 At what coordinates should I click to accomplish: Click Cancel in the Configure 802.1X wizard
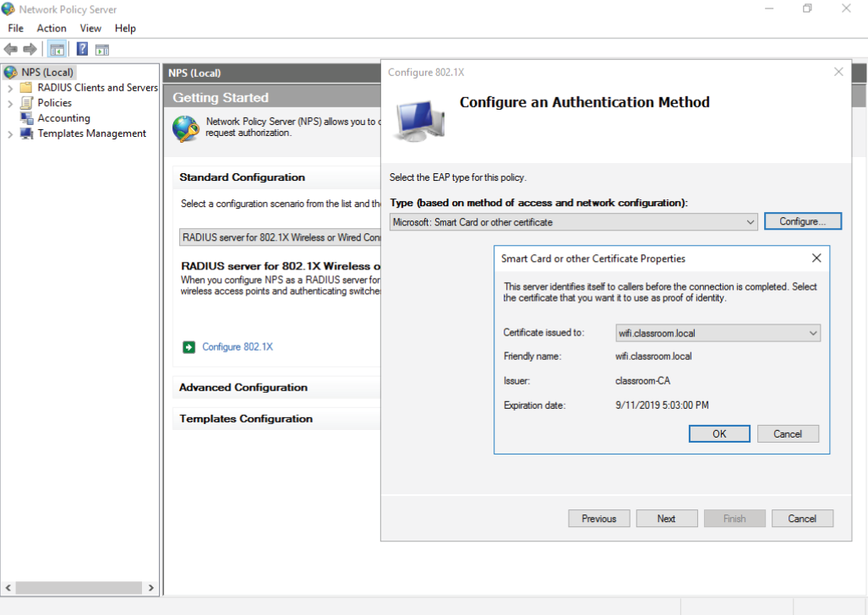point(802,519)
